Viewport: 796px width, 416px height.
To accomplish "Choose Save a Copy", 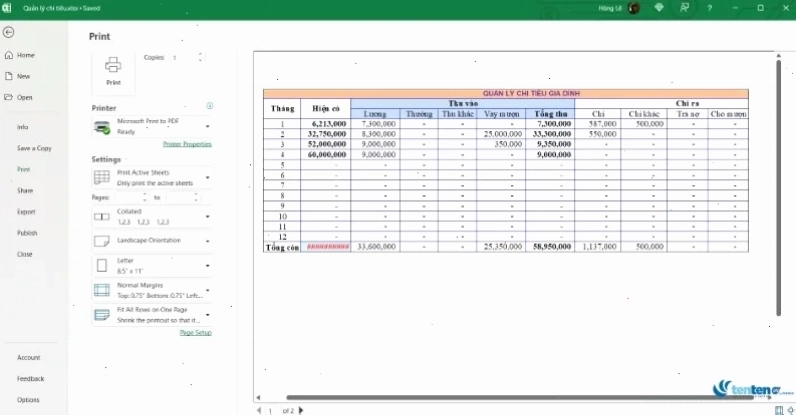I will [x=34, y=148].
